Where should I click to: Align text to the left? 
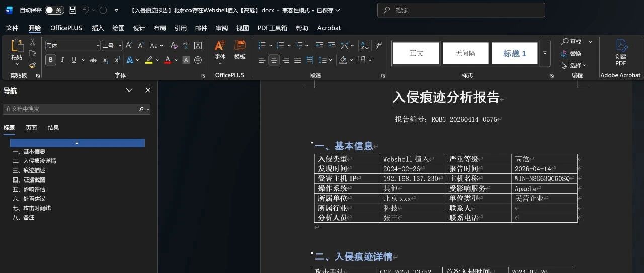(x=262, y=60)
